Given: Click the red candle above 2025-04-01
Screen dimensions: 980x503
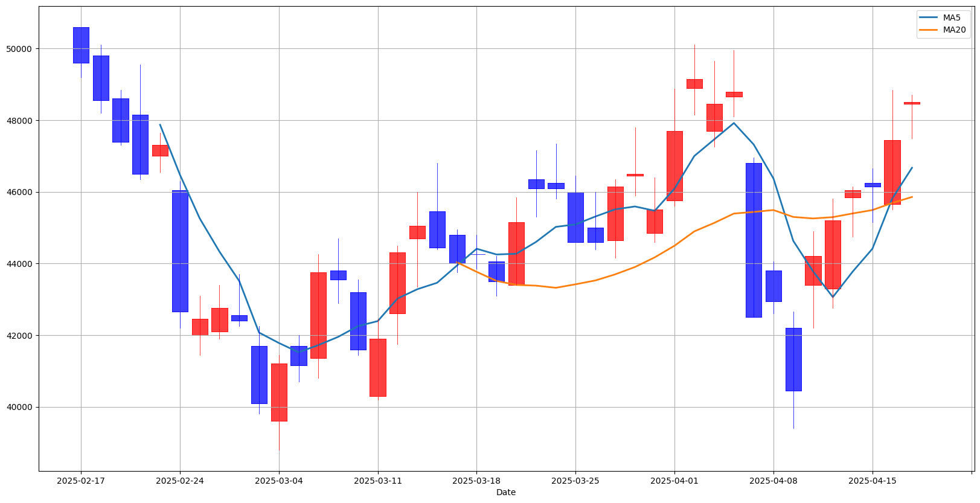Looking at the screenshot, I should pos(674,166).
